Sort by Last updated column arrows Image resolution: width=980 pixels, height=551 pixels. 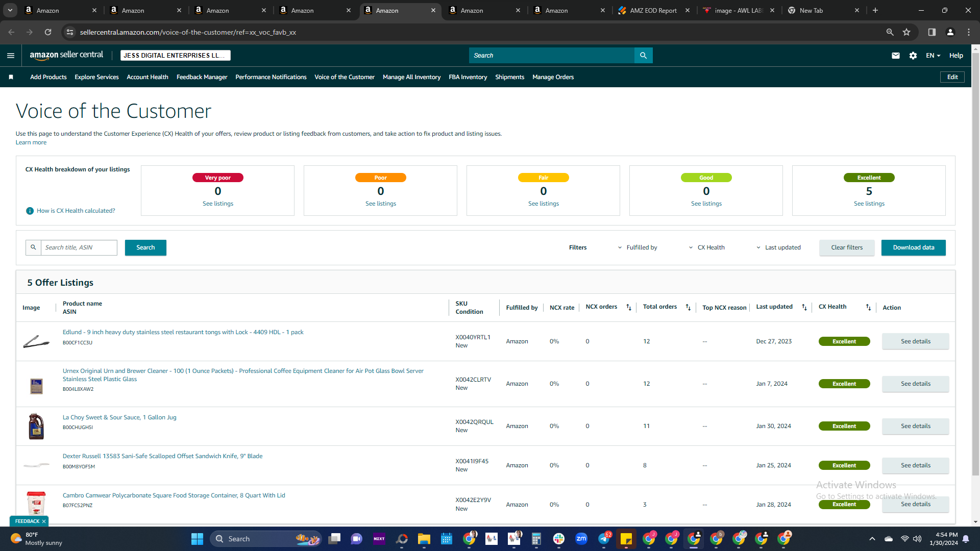coord(804,307)
